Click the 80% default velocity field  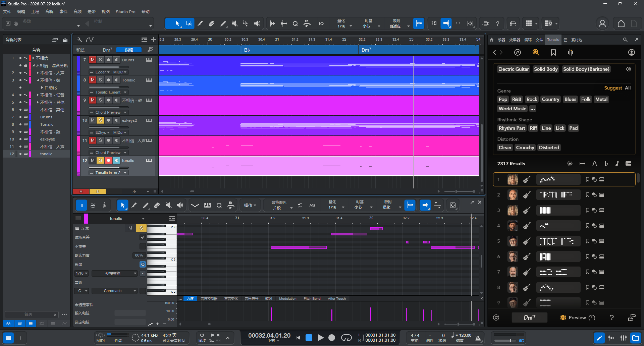139,255
